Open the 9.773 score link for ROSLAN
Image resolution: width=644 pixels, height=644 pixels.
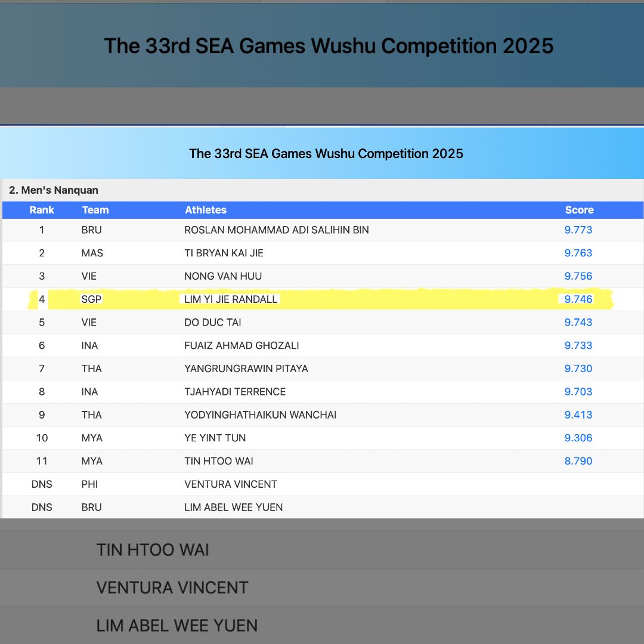pos(578,230)
